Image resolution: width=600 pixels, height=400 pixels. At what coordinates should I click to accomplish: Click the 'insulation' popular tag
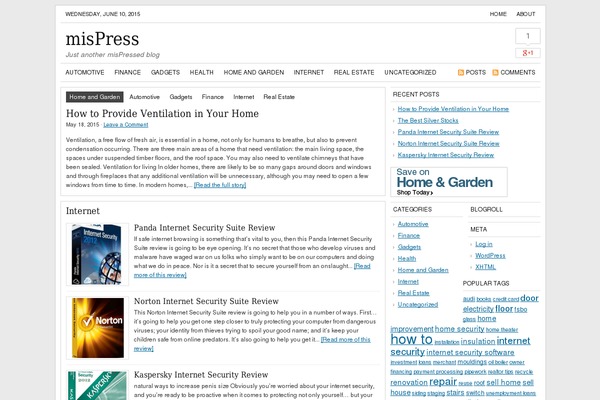pyautogui.click(x=478, y=341)
